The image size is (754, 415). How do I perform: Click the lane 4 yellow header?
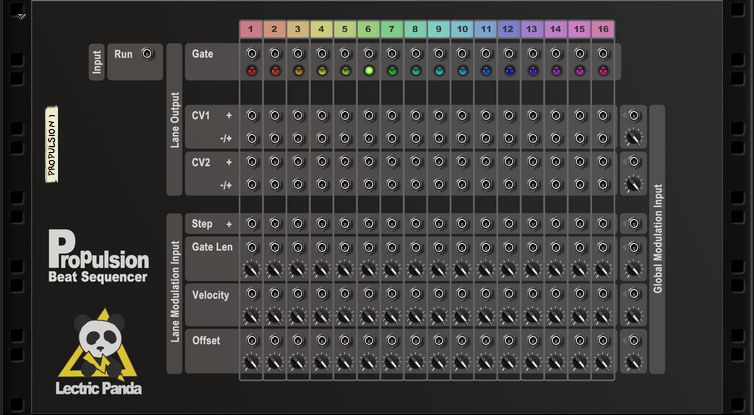(322, 29)
